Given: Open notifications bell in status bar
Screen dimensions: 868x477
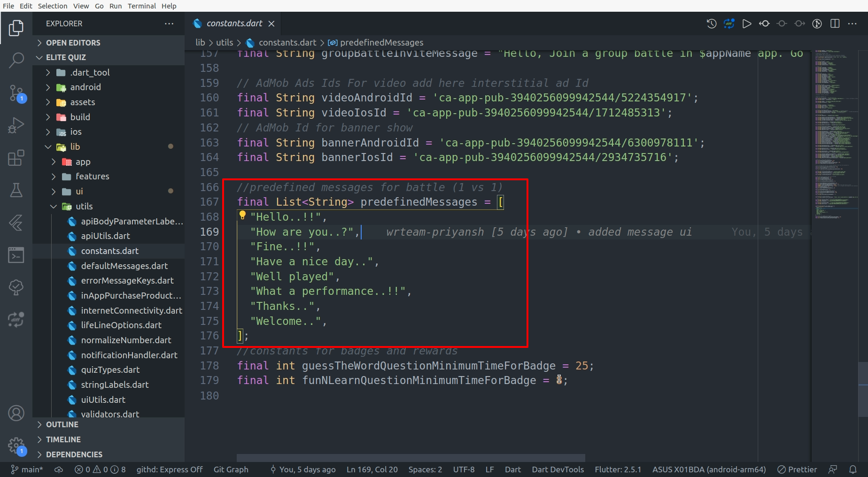Looking at the screenshot, I should coord(852,469).
